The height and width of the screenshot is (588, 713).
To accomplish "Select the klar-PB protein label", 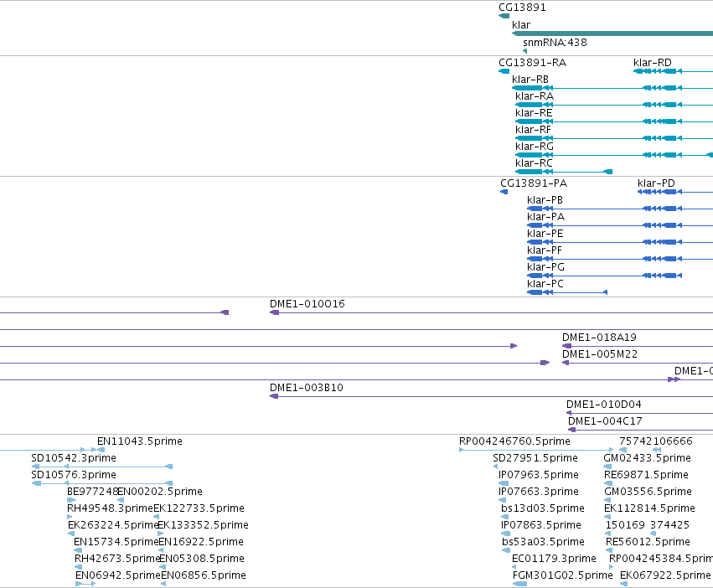I will pyautogui.click(x=545, y=200).
